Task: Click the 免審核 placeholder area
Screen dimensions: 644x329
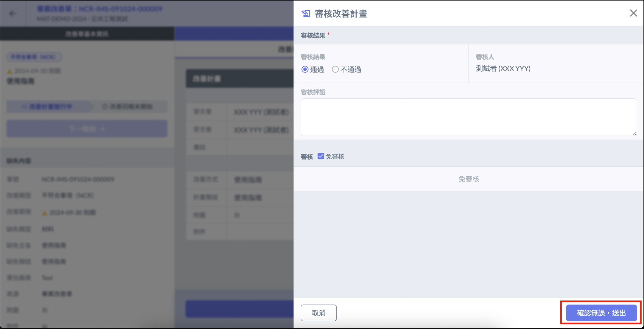Action: point(468,179)
